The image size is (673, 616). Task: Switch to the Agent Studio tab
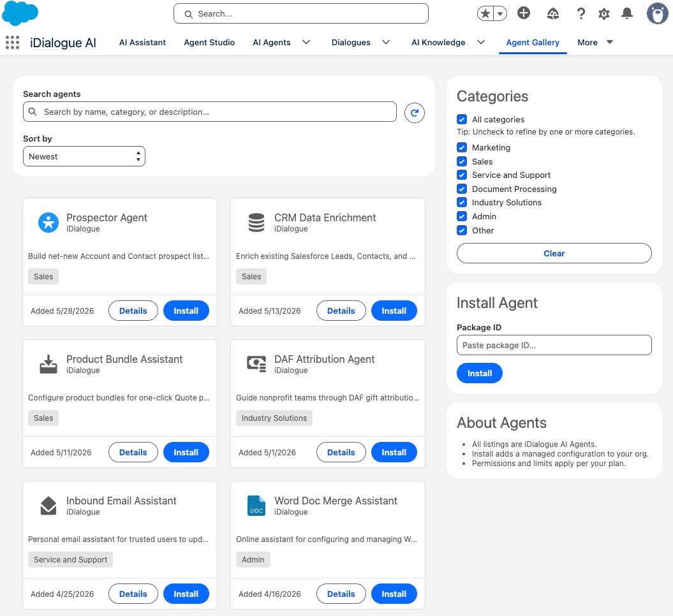[209, 43]
